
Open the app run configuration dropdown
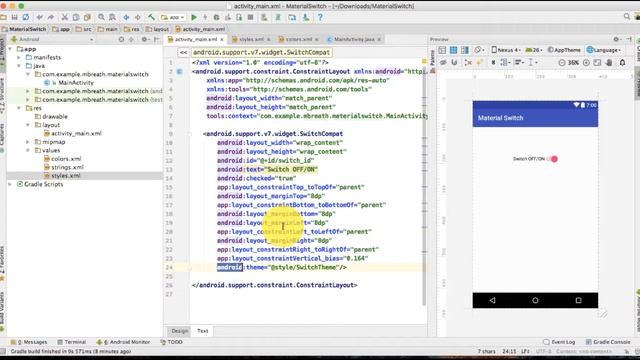(173, 17)
